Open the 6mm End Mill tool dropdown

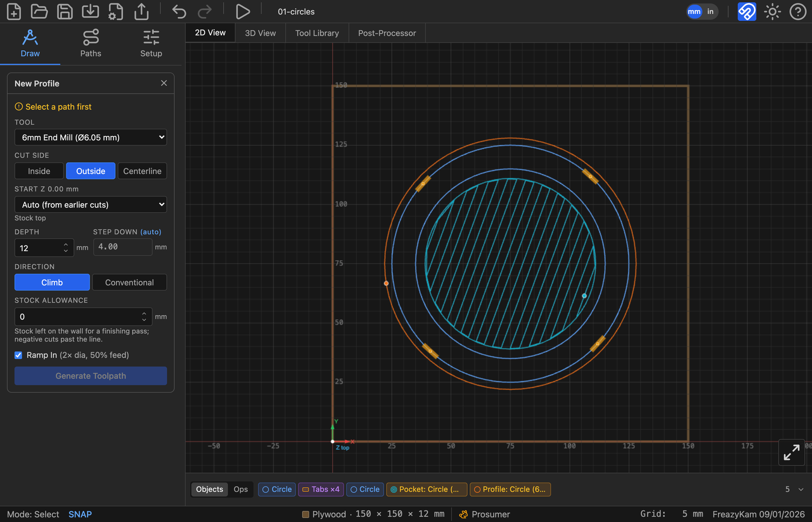pyautogui.click(x=91, y=137)
